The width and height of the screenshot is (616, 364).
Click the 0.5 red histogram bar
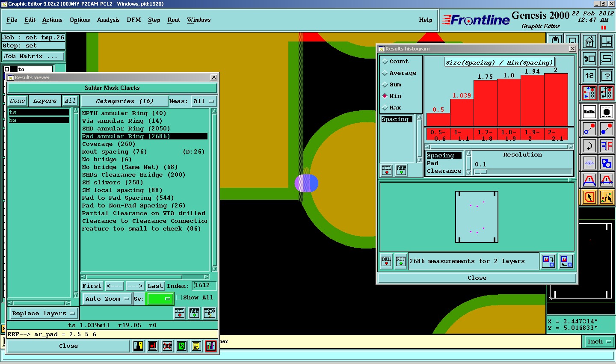coord(438,119)
